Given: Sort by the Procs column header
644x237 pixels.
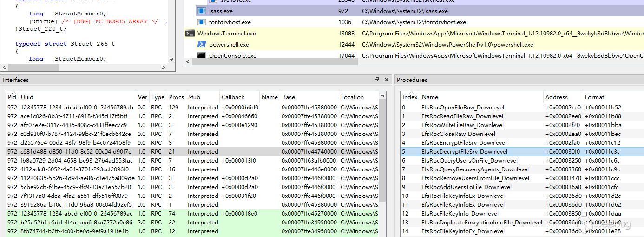Looking at the screenshot, I should click(177, 97).
